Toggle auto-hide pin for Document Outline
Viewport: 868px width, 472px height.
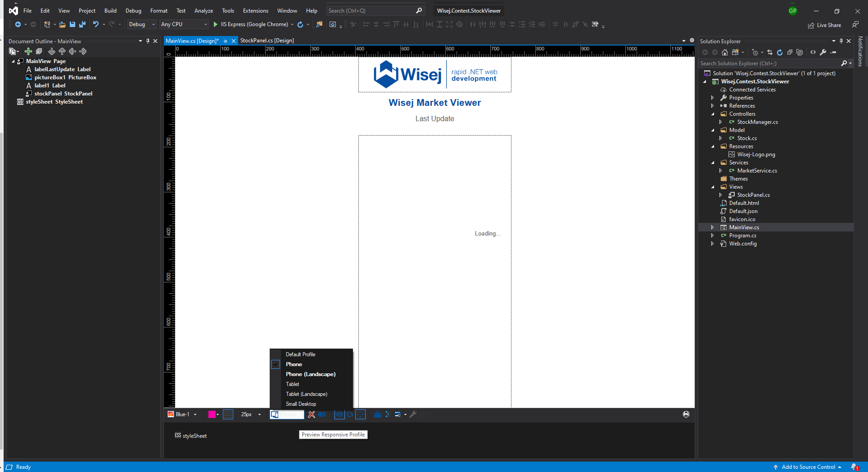148,41
